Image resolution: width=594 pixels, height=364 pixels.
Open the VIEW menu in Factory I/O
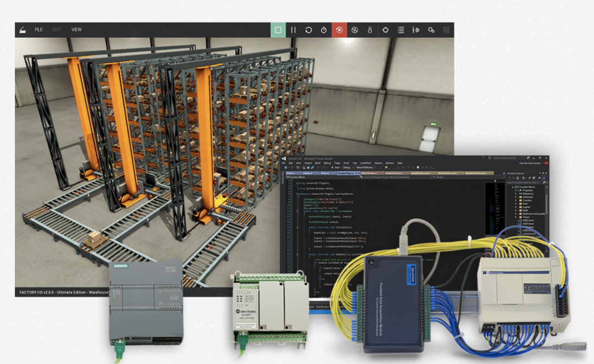click(76, 30)
